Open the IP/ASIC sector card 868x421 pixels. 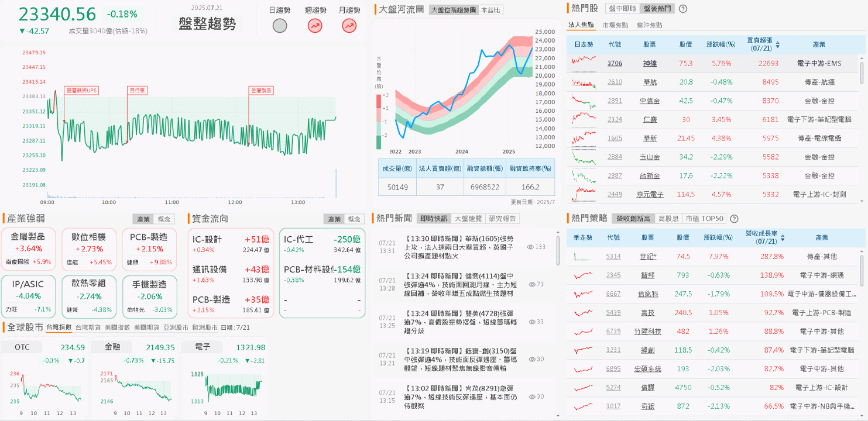point(30,297)
